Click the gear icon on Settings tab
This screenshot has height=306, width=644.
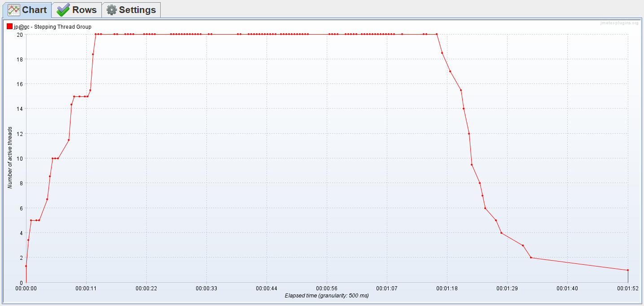(x=112, y=10)
